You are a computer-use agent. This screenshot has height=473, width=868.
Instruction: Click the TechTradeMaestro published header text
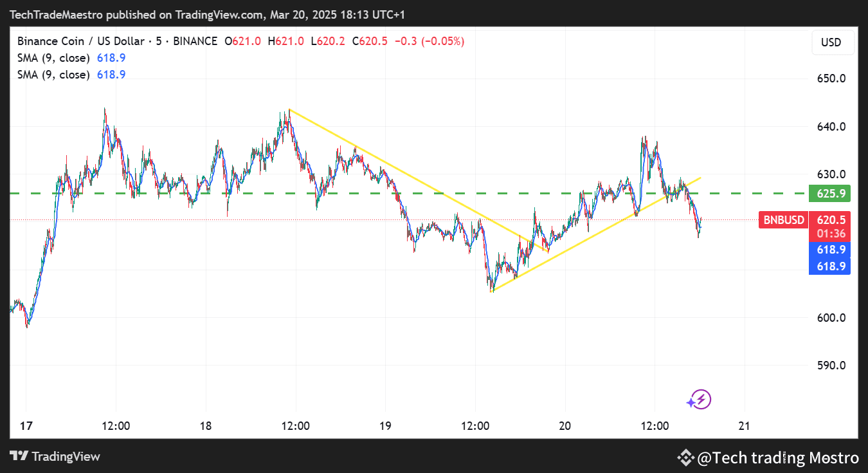[x=207, y=14]
